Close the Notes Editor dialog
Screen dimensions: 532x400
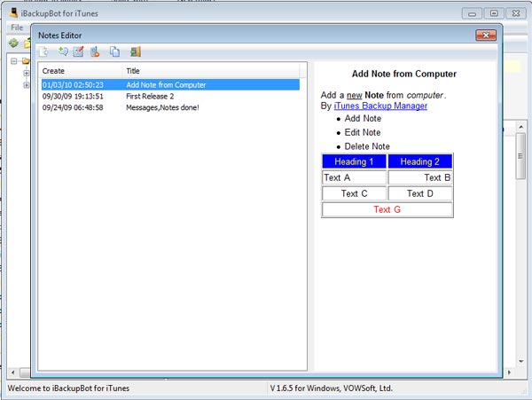485,35
